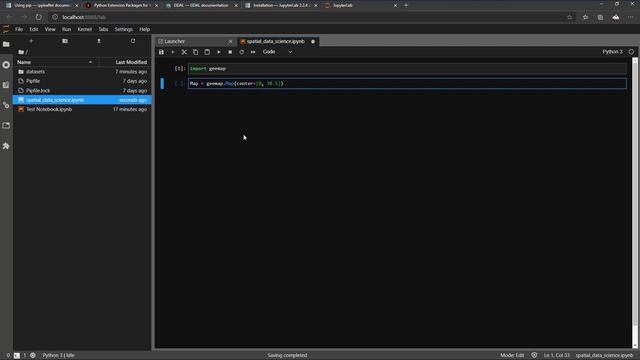
Task: Refresh the file list
Action: point(133,41)
